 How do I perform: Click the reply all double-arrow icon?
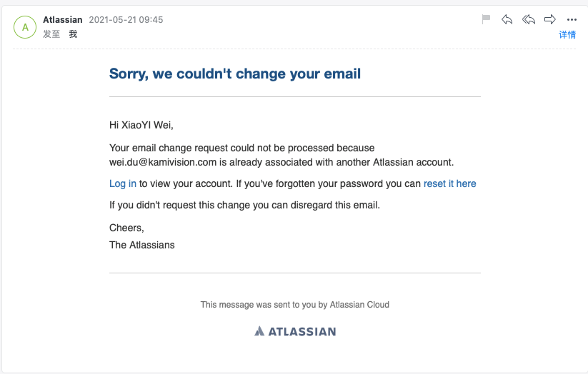point(529,19)
